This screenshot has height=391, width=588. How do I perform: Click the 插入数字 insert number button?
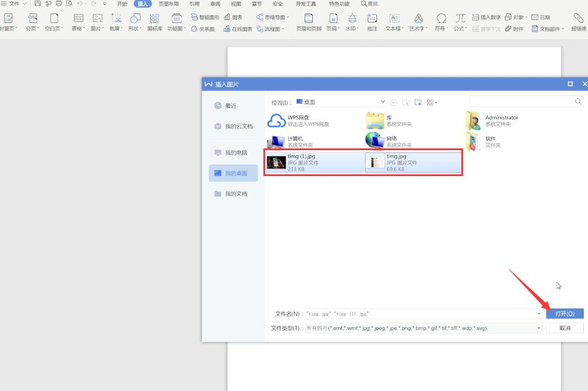(486, 17)
